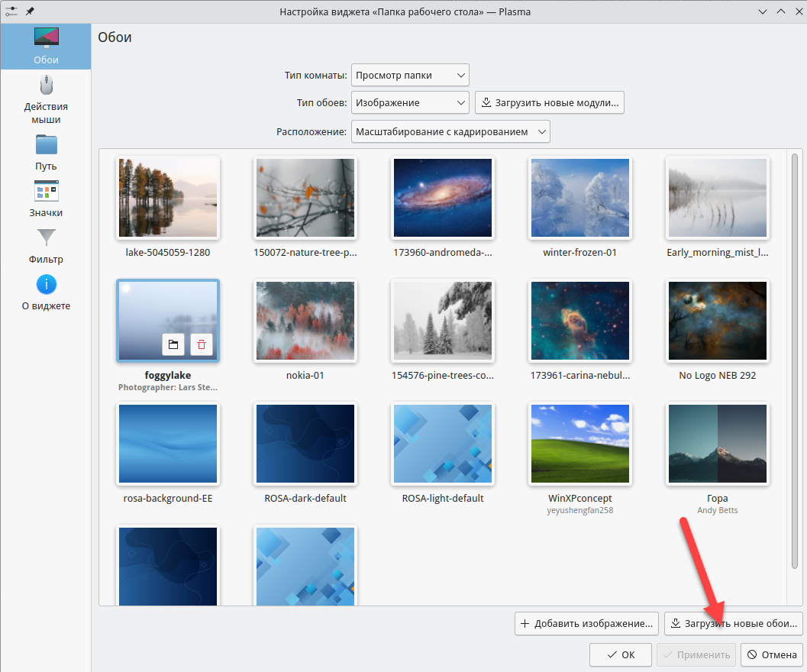Image resolution: width=807 pixels, height=672 pixels.
Task: Click the pin icon in title bar
Action: (30, 11)
